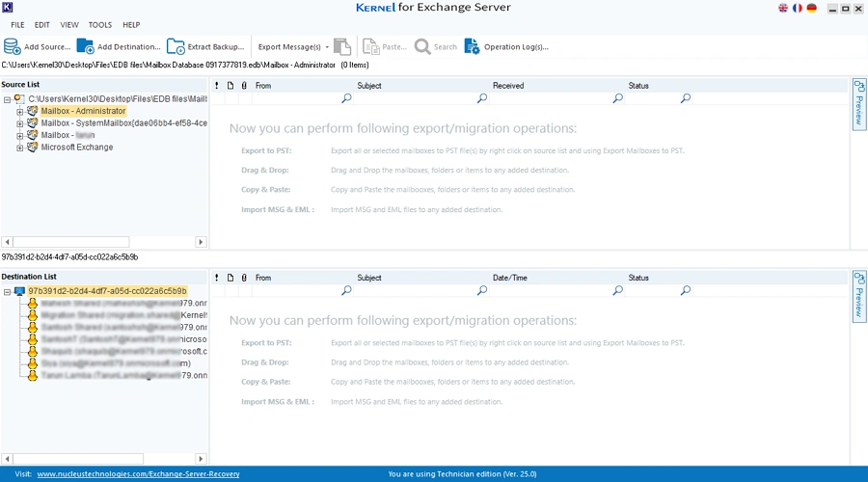Select Mailbox - SystemMailbox tree item

pos(123,123)
